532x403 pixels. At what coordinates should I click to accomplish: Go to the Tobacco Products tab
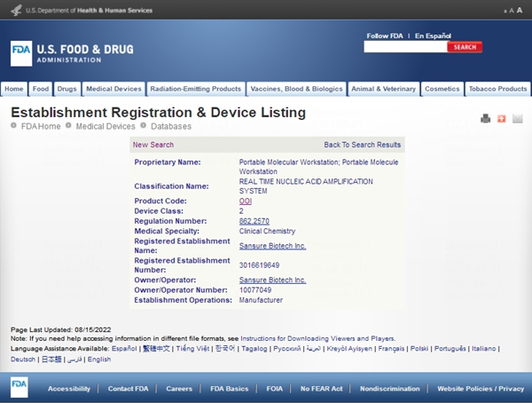tap(498, 89)
